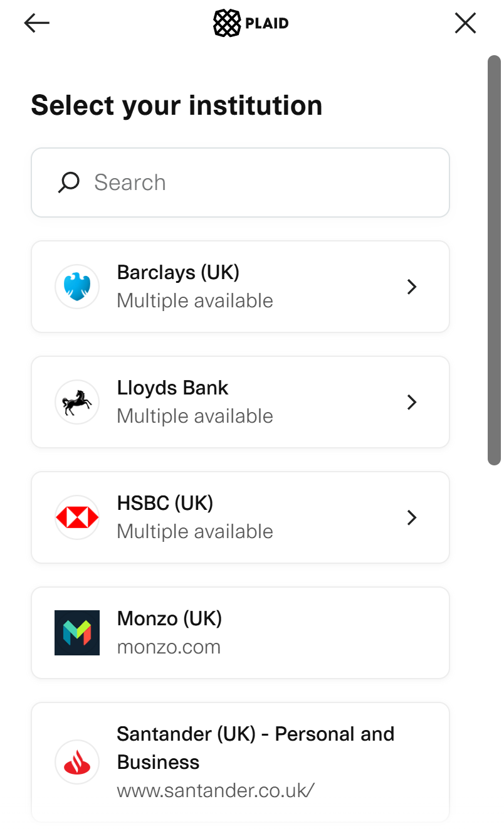The height and width of the screenshot is (831, 504).
Task: Type in the institution Search field
Action: point(263,183)
